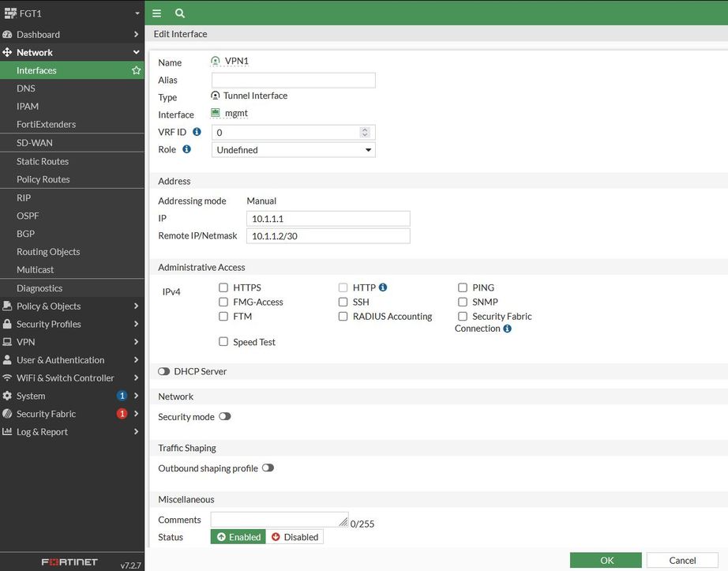Click the Security Fabric Connection info icon
Screen dimensions: 728x571
(507, 329)
